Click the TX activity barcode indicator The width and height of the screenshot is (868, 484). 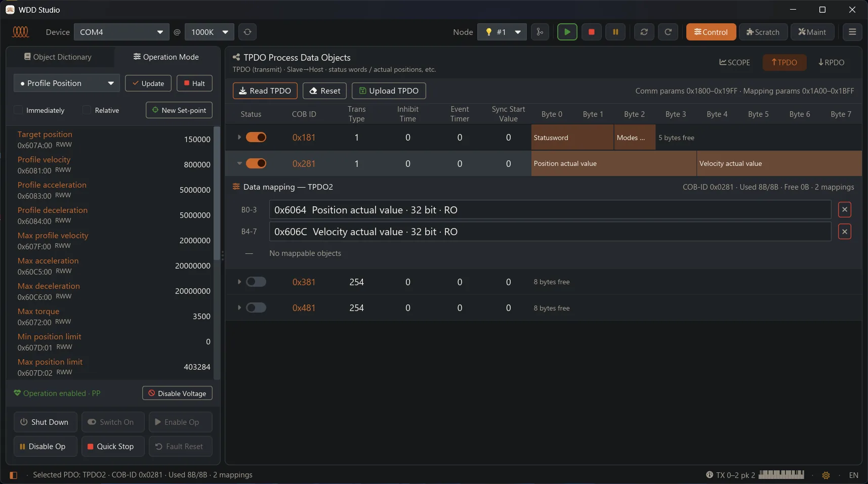tap(781, 474)
